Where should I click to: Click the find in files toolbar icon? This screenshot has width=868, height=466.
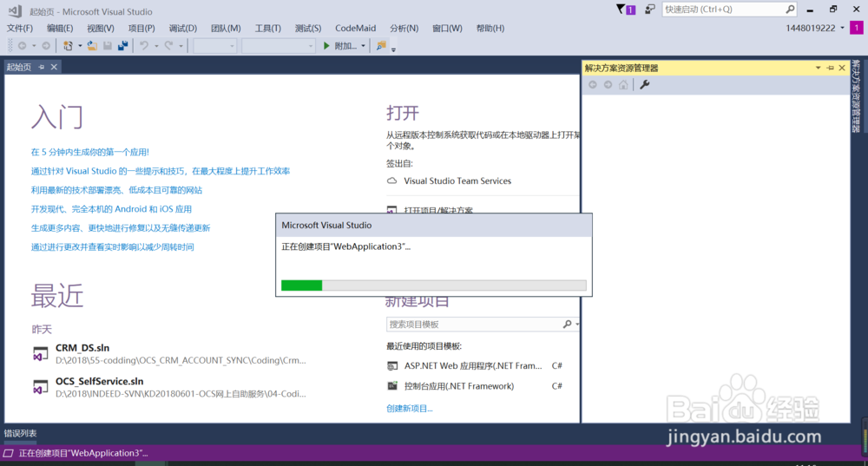(x=381, y=46)
